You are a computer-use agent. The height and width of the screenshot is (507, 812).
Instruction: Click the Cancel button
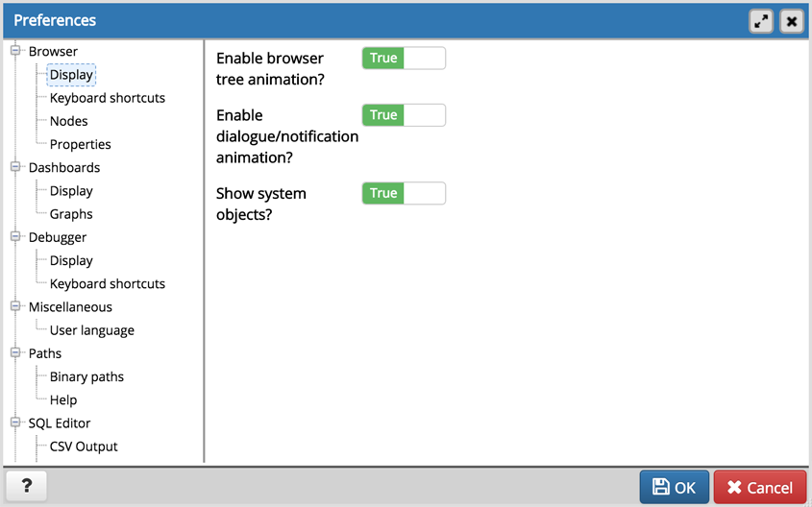[x=759, y=487]
